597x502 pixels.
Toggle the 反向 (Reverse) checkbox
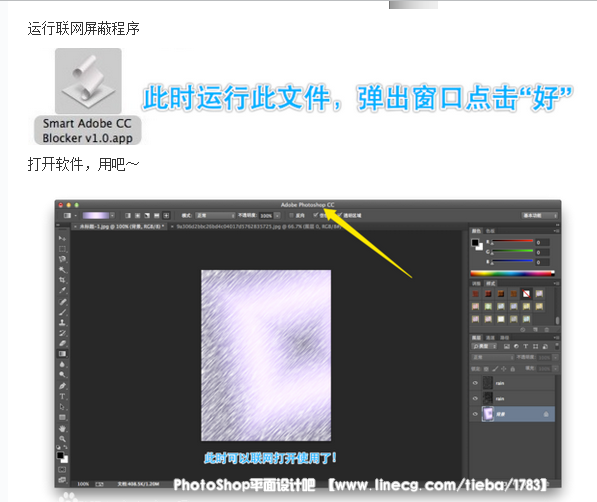(292, 216)
